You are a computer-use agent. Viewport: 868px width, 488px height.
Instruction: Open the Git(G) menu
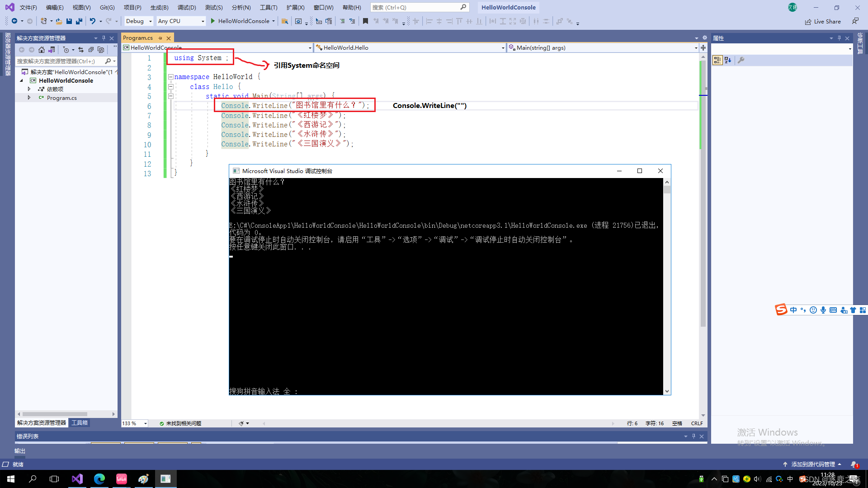click(107, 7)
